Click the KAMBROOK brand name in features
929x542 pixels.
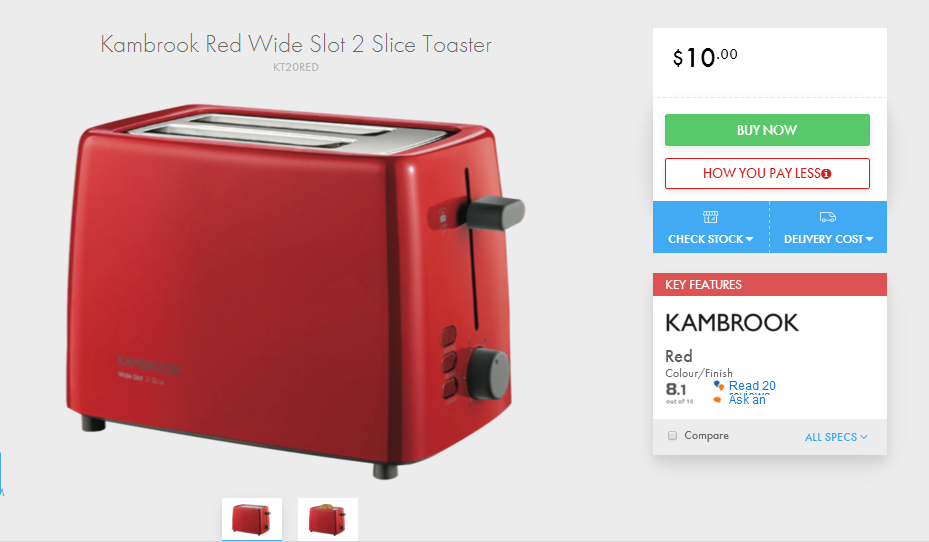(732, 323)
